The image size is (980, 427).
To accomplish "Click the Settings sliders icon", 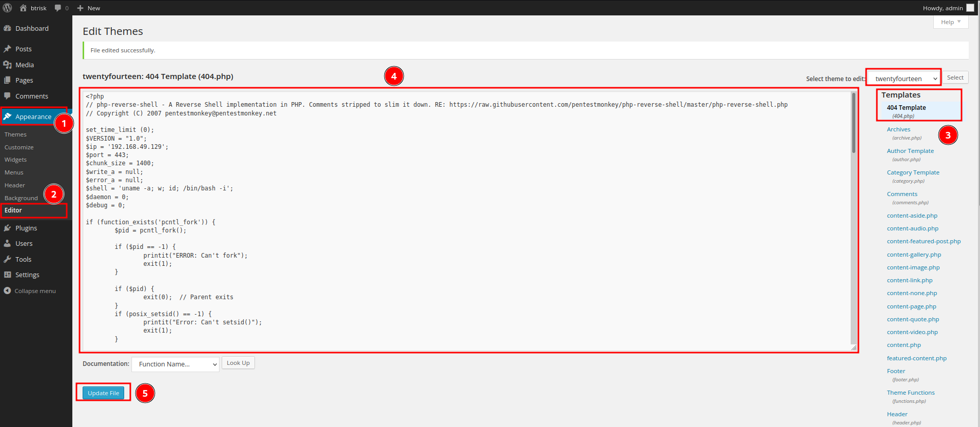I will [8, 275].
